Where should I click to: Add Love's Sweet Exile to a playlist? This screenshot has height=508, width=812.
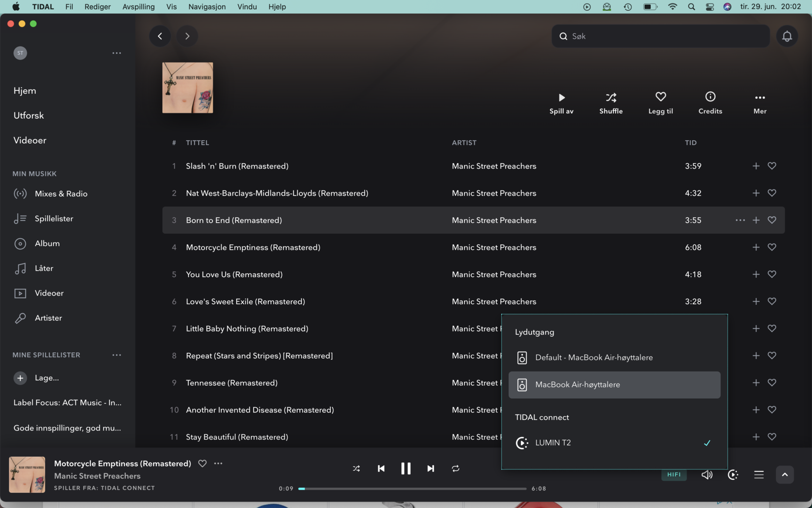(x=756, y=302)
